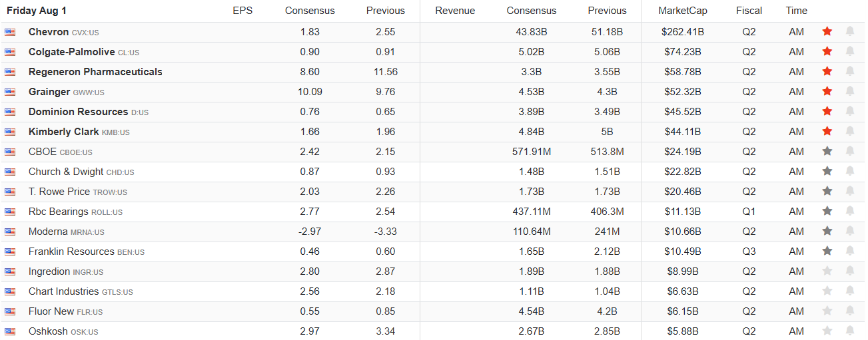Select Rbc Bearings Q1 fiscal value

[749, 212]
